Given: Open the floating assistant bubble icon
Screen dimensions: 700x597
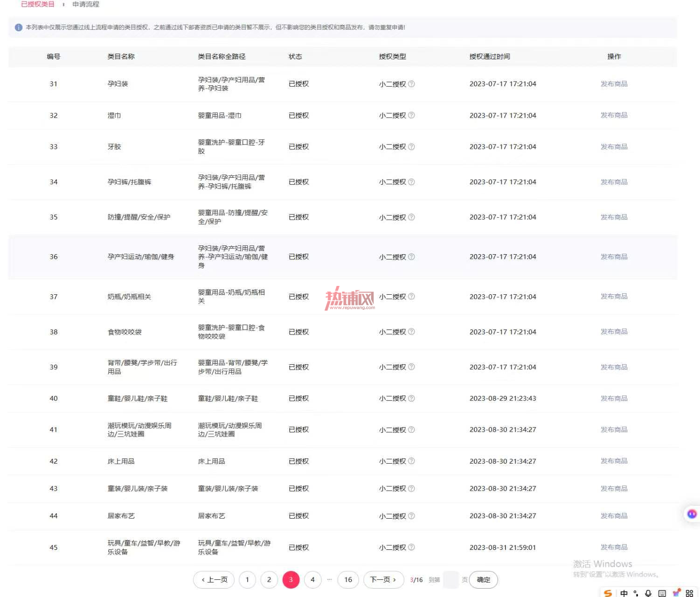Looking at the screenshot, I should pyautogui.click(x=692, y=514).
